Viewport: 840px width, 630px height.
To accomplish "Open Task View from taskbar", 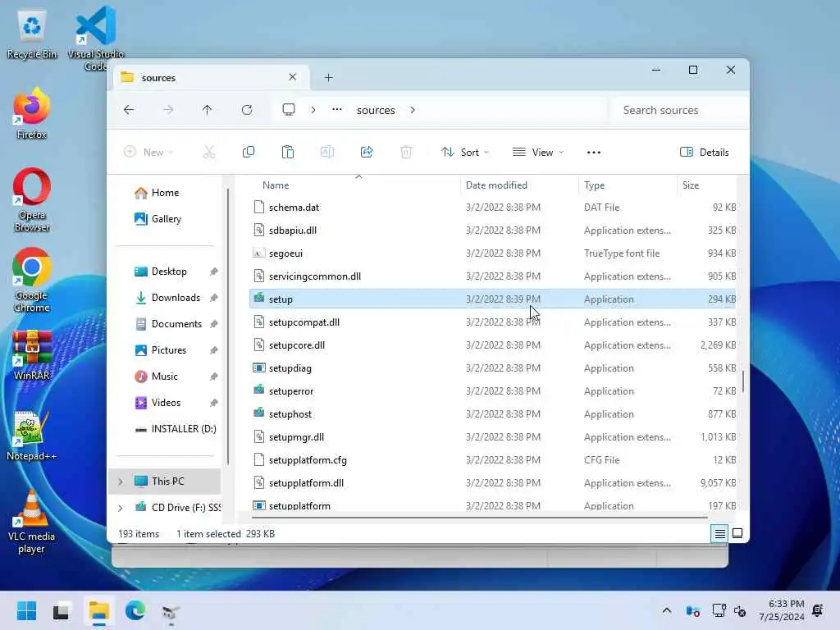I will click(61, 610).
